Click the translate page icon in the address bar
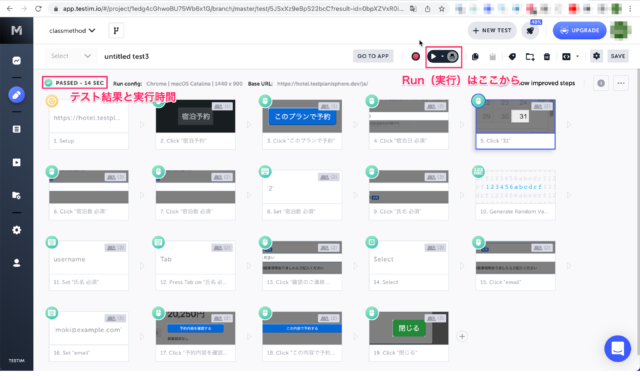 413,9
